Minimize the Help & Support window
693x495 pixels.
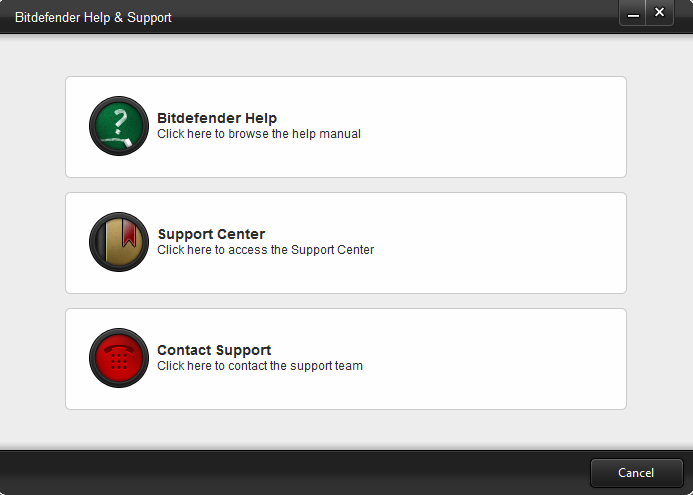click(x=633, y=13)
